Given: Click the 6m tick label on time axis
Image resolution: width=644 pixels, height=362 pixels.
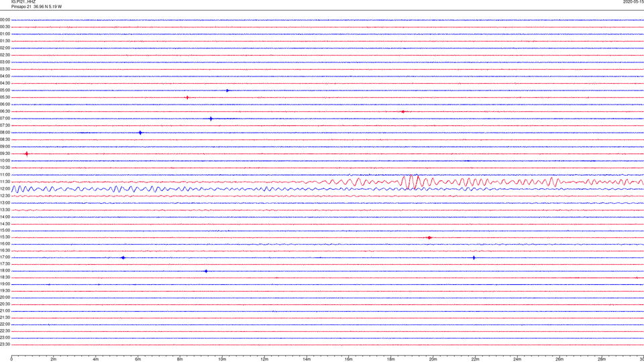Looking at the screenshot, I should pyautogui.click(x=138, y=359).
